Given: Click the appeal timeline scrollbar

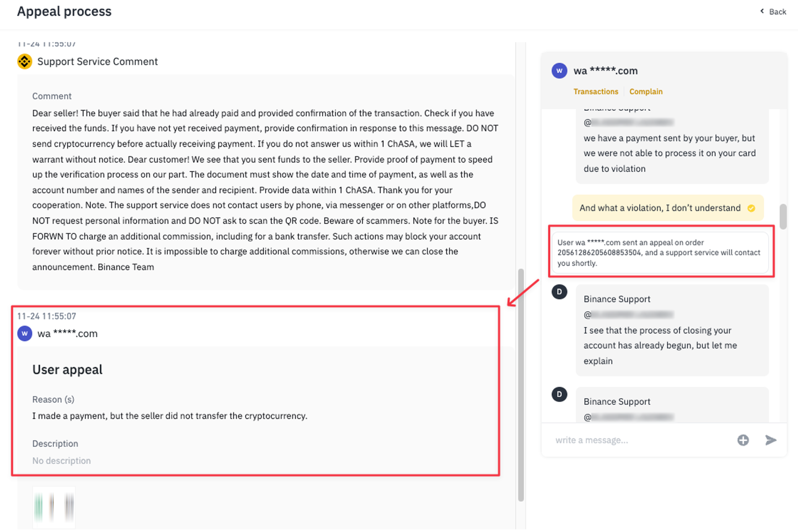Looking at the screenshot, I should (x=521, y=385).
